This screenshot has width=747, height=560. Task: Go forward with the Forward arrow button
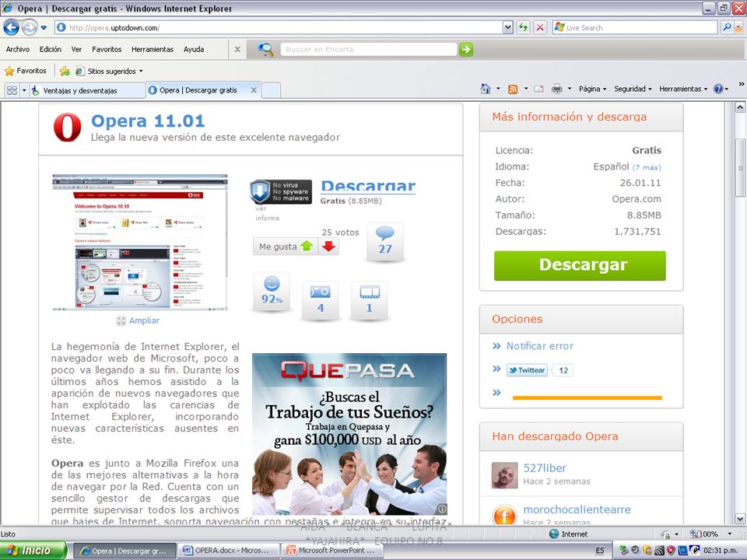point(30,28)
